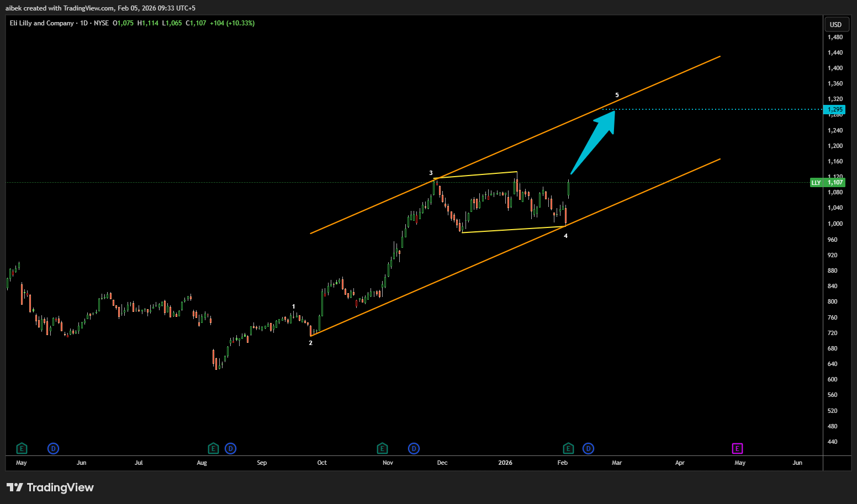The height and width of the screenshot is (504, 857).
Task: Click the 440 price axis label
Action: point(833,442)
